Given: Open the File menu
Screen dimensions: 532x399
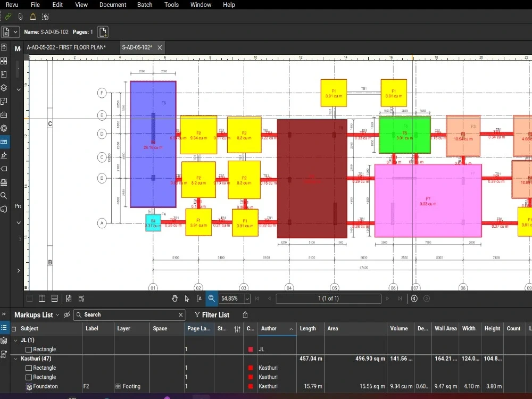Looking at the screenshot, I should [35, 5].
